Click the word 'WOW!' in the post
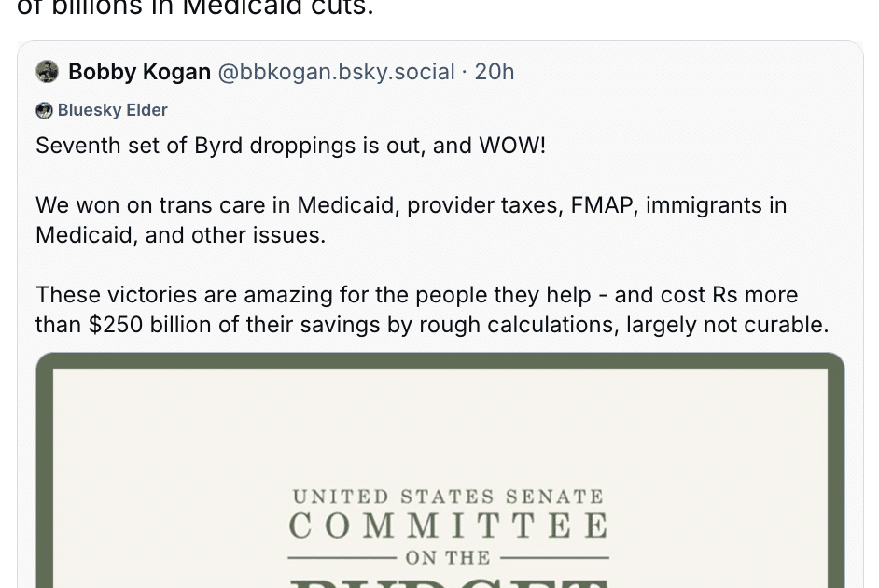Image resolution: width=879 pixels, height=588 pixels. pos(511,146)
